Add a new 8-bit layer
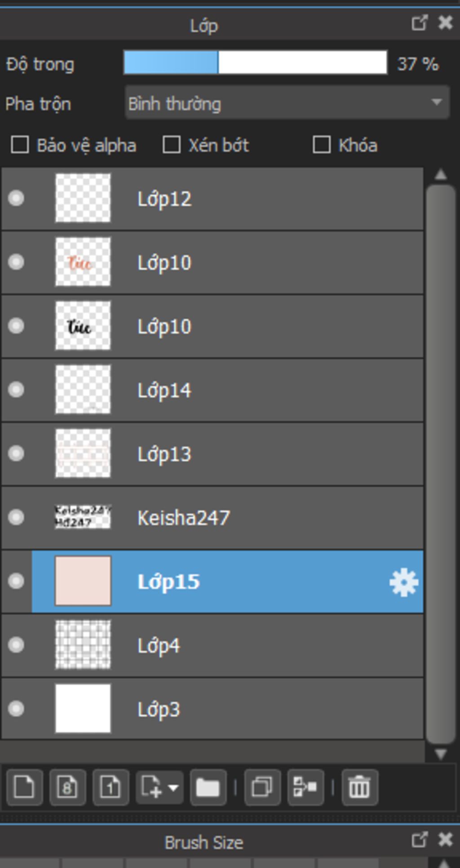 tap(67, 787)
